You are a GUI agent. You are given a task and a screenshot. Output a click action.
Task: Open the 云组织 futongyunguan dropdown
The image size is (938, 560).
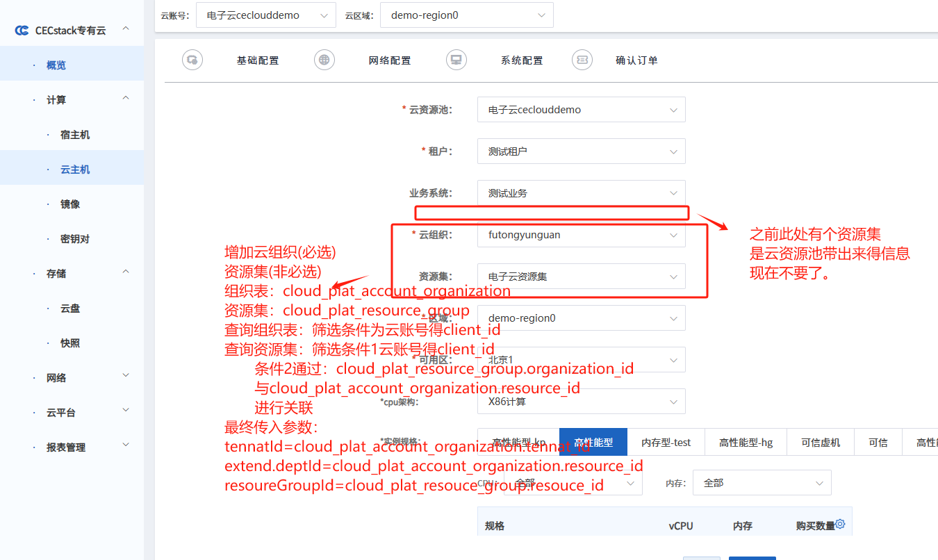coord(581,235)
